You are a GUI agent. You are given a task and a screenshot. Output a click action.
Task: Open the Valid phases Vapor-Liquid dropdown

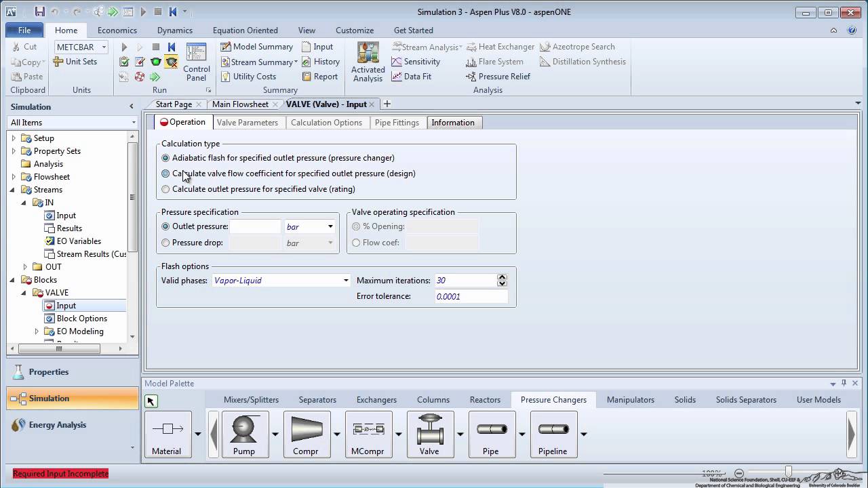click(x=346, y=281)
